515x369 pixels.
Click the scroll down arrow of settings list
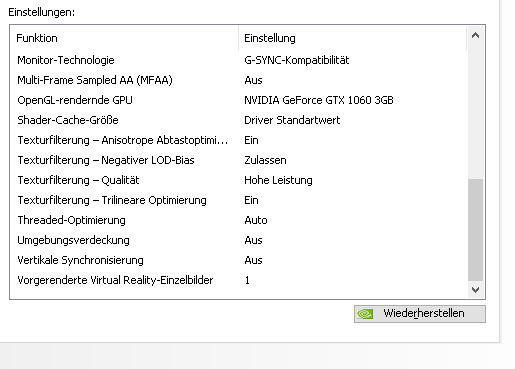[x=476, y=290]
